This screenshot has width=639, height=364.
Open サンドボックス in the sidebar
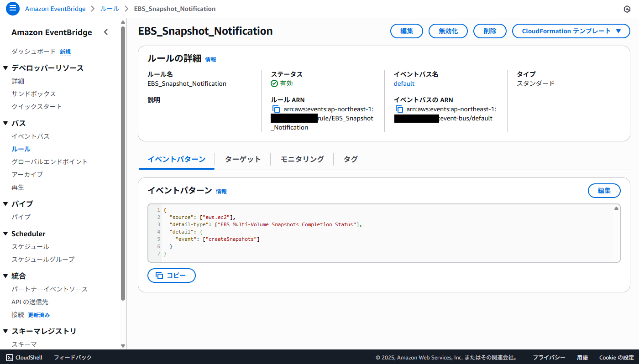coord(34,94)
